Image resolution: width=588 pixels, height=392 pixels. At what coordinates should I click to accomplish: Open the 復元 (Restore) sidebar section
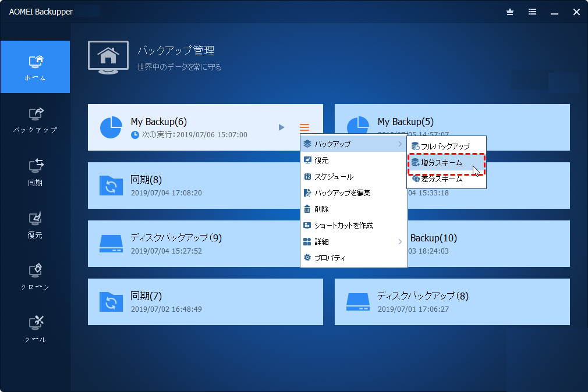pos(36,224)
